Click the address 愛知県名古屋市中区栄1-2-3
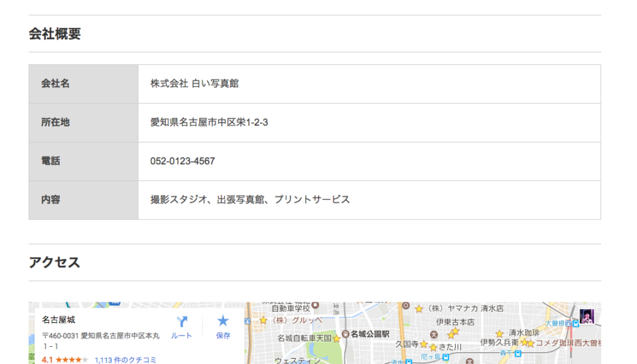 point(209,123)
